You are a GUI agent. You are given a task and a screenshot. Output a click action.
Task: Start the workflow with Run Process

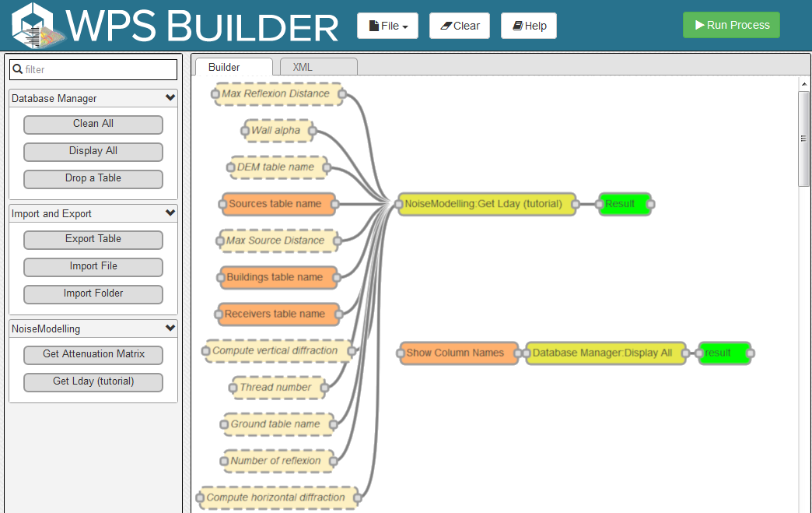click(x=731, y=25)
